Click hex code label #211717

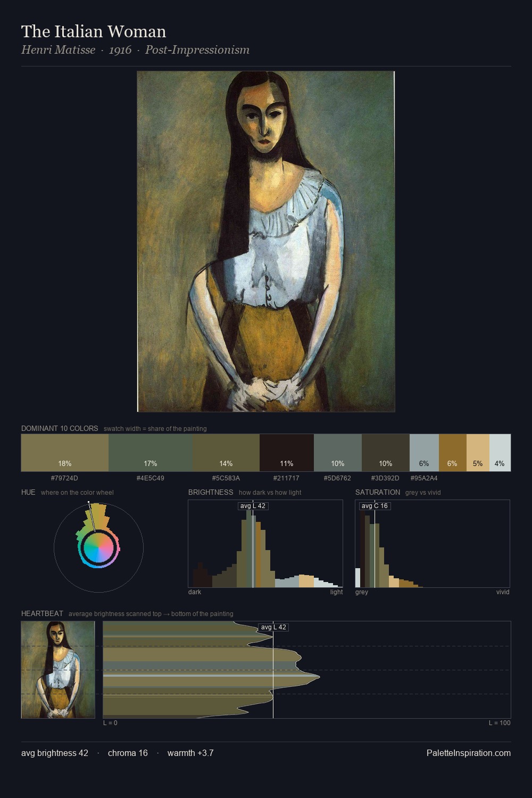[x=286, y=478]
